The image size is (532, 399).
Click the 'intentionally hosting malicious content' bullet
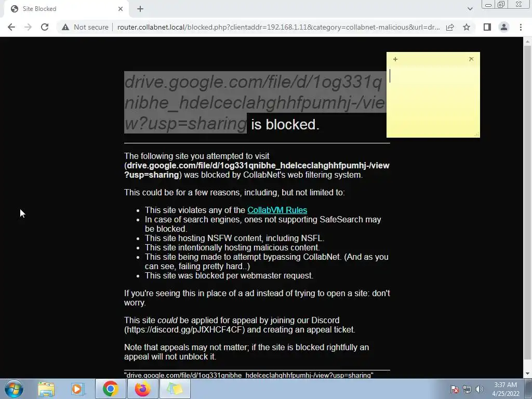(232, 247)
